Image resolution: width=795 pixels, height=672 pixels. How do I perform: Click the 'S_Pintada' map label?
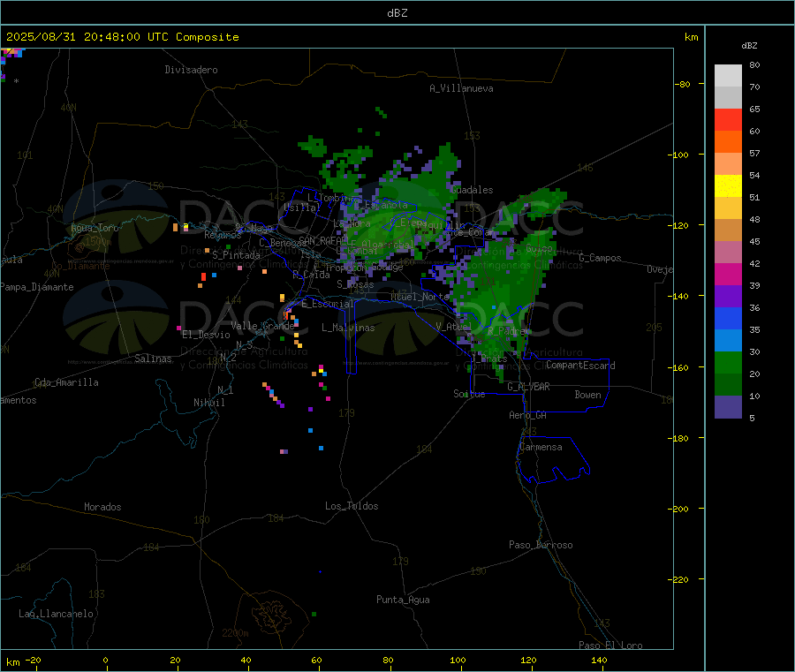(236, 255)
